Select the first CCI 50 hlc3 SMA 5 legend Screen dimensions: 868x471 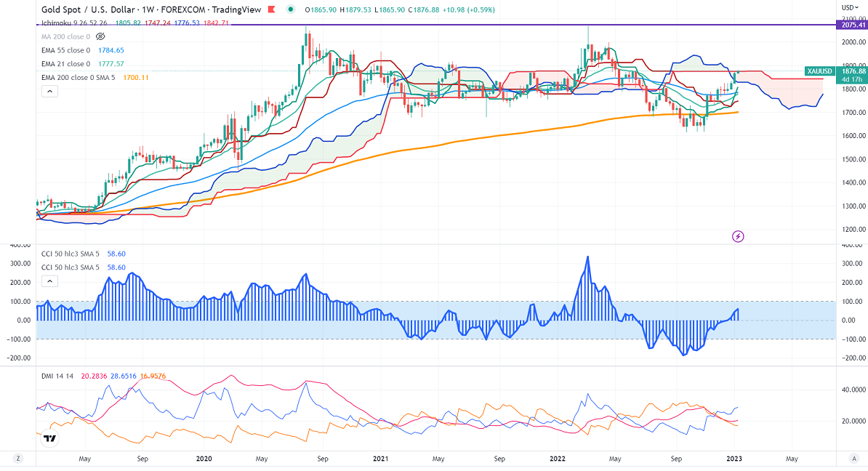click(x=71, y=254)
